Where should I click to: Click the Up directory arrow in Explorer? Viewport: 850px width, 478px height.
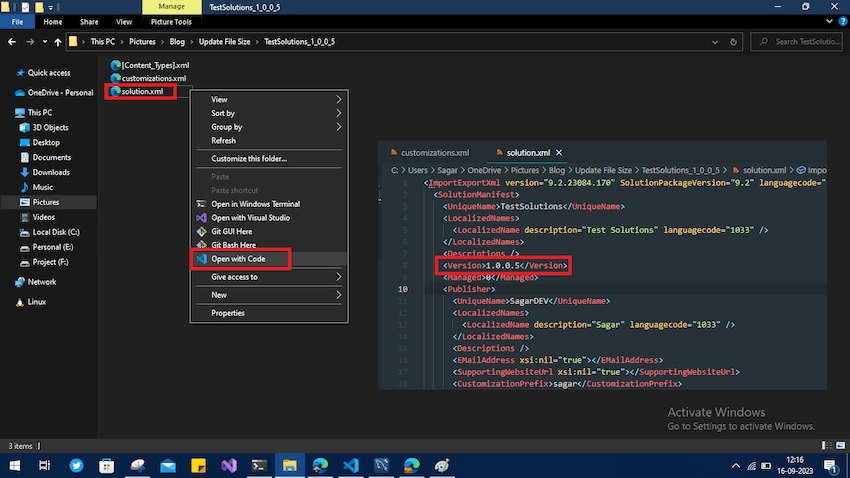tap(58, 42)
